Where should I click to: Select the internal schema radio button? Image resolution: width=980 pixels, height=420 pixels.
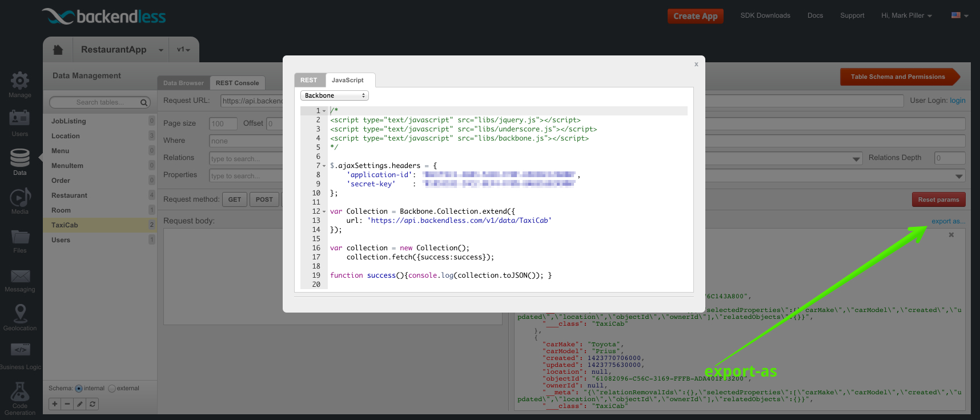pos(79,389)
